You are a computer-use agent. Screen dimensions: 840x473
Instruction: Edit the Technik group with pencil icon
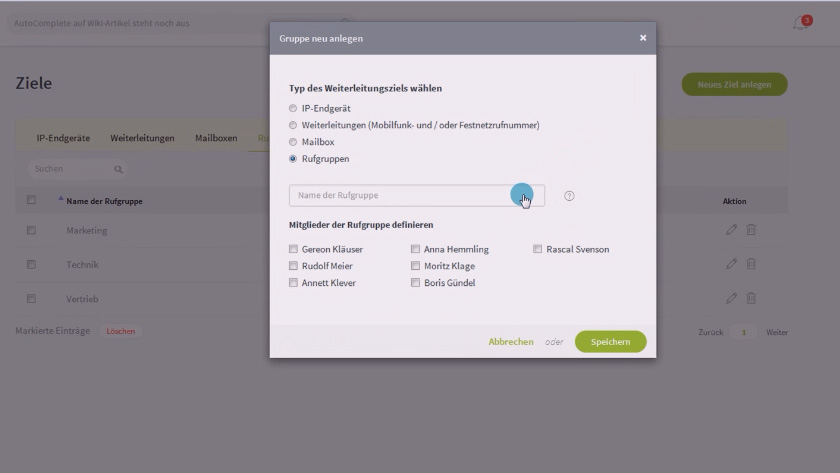click(x=731, y=264)
